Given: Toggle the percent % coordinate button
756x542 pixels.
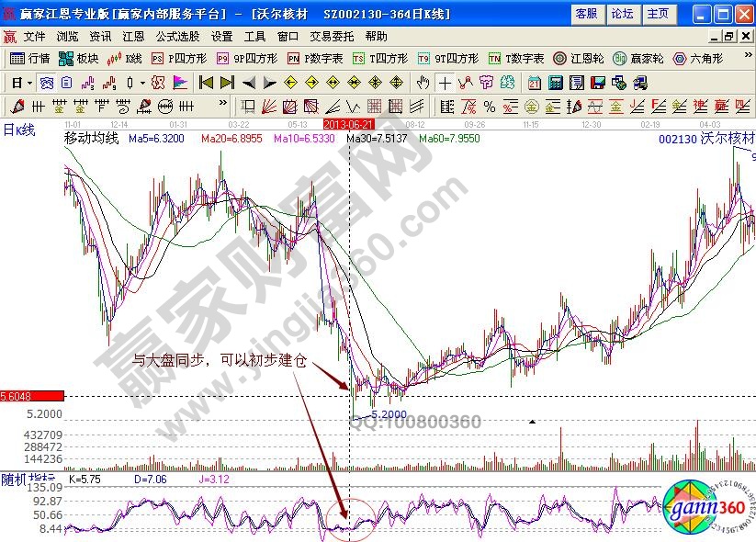Looking at the screenshot, I should click(x=489, y=106).
